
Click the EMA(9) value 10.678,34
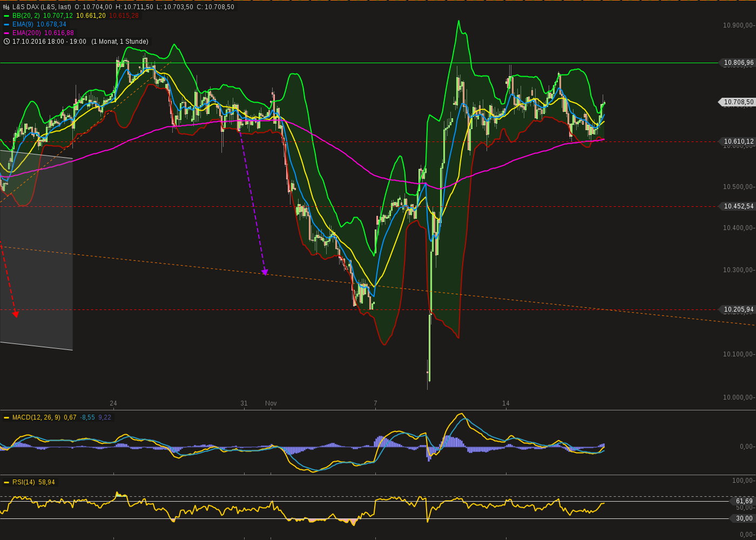click(51, 24)
